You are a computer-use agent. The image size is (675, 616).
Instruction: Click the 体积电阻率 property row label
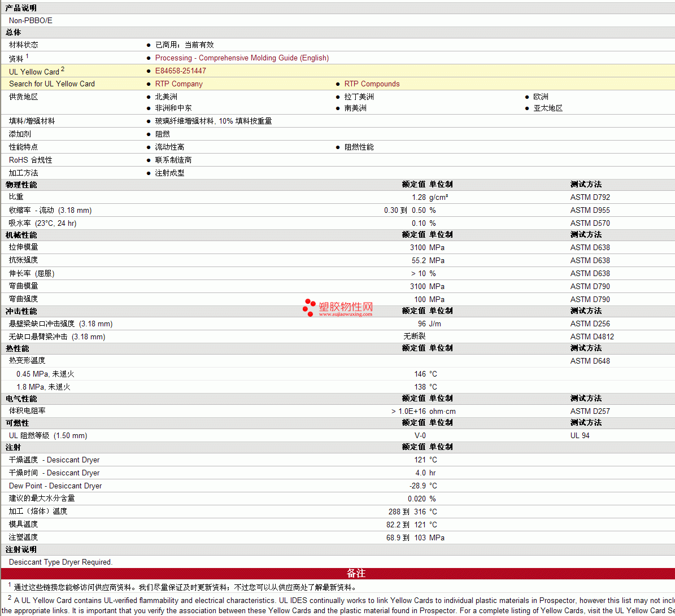(x=27, y=411)
